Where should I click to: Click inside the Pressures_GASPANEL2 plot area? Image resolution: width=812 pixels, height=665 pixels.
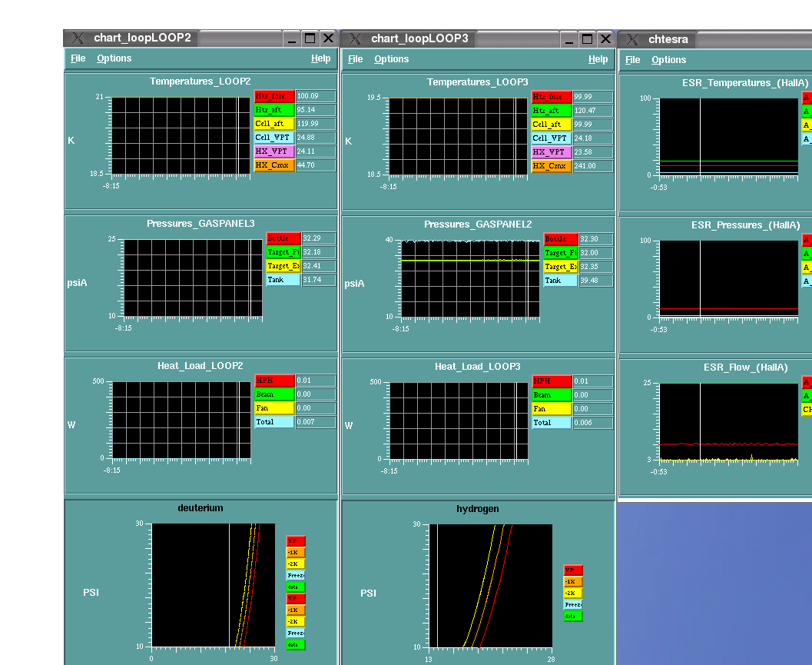pos(470,279)
